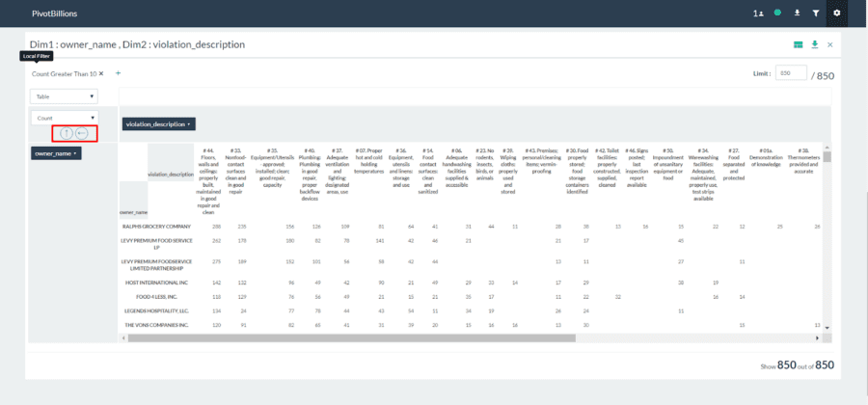The width and height of the screenshot is (868, 405).
Task: Select the HOST INTERNATIONAL INC row label
Action: (156, 283)
